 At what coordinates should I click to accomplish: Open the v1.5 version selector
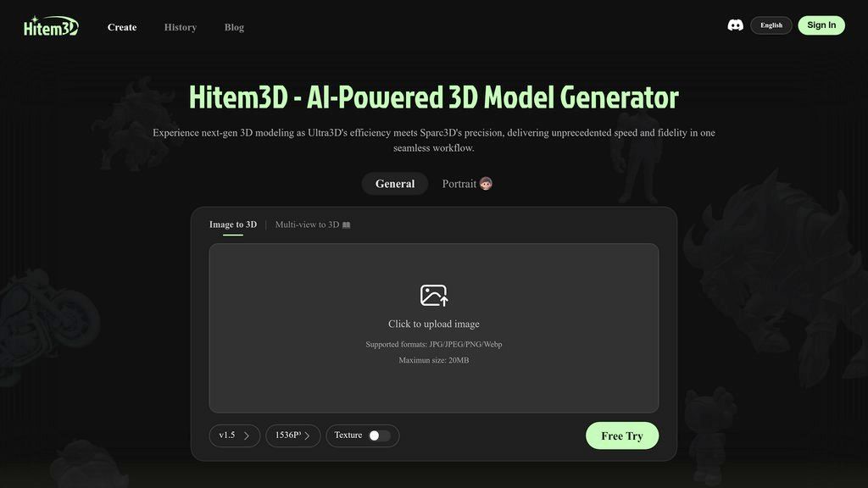tap(235, 436)
